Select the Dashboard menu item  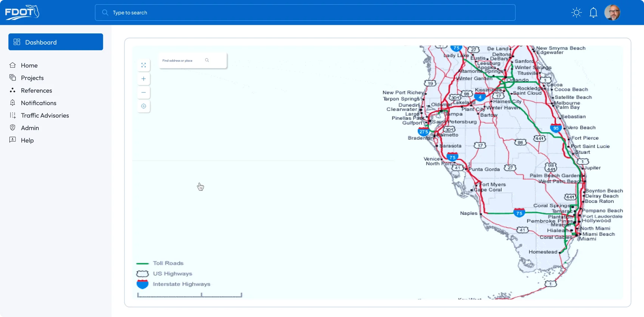coord(56,42)
